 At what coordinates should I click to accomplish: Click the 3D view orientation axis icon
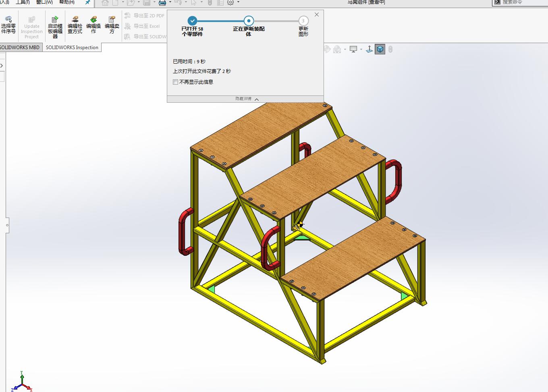tap(369, 49)
